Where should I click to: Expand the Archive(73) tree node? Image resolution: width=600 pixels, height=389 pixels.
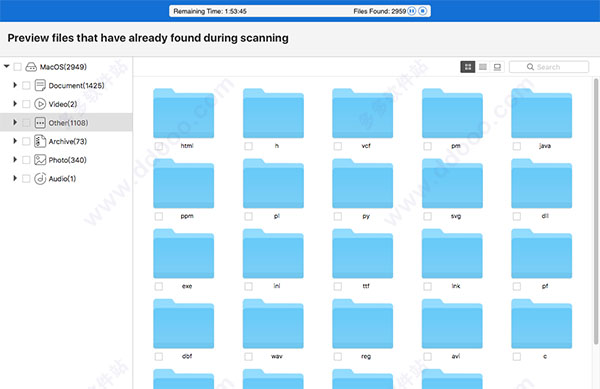coord(15,141)
